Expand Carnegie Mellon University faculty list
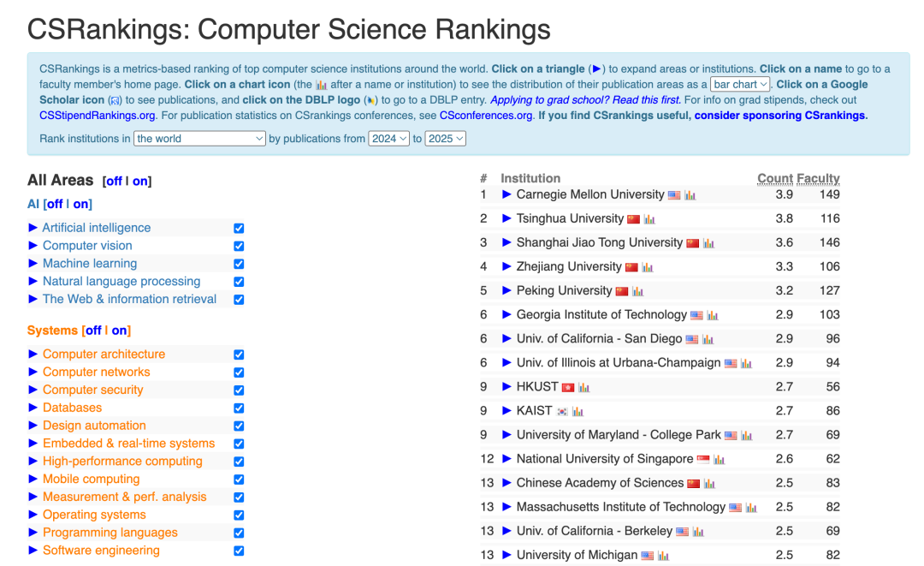The width and height of the screenshot is (924, 566). pyautogui.click(x=506, y=194)
